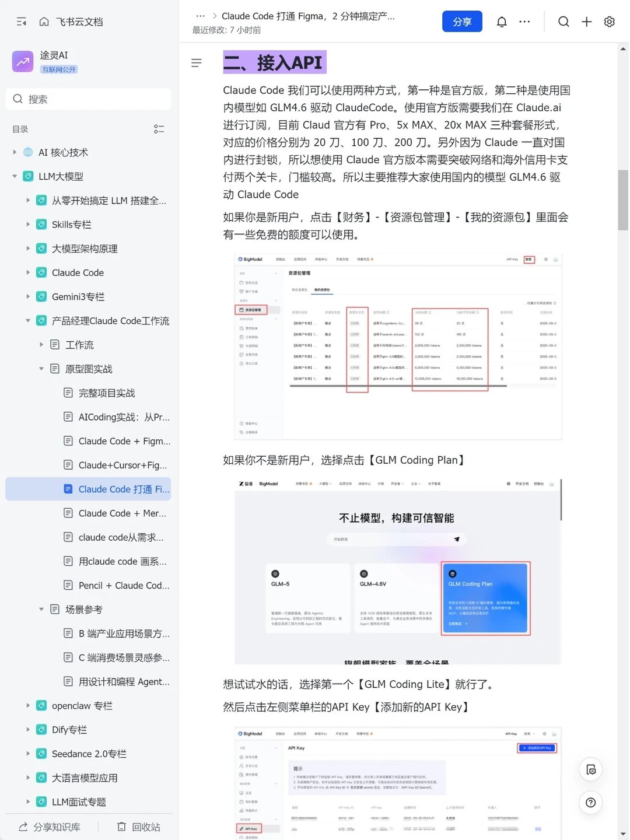Image resolution: width=630 pixels, height=840 pixels.
Task: Open C 端消费场景灵感参... document
Action: [x=88, y=657]
